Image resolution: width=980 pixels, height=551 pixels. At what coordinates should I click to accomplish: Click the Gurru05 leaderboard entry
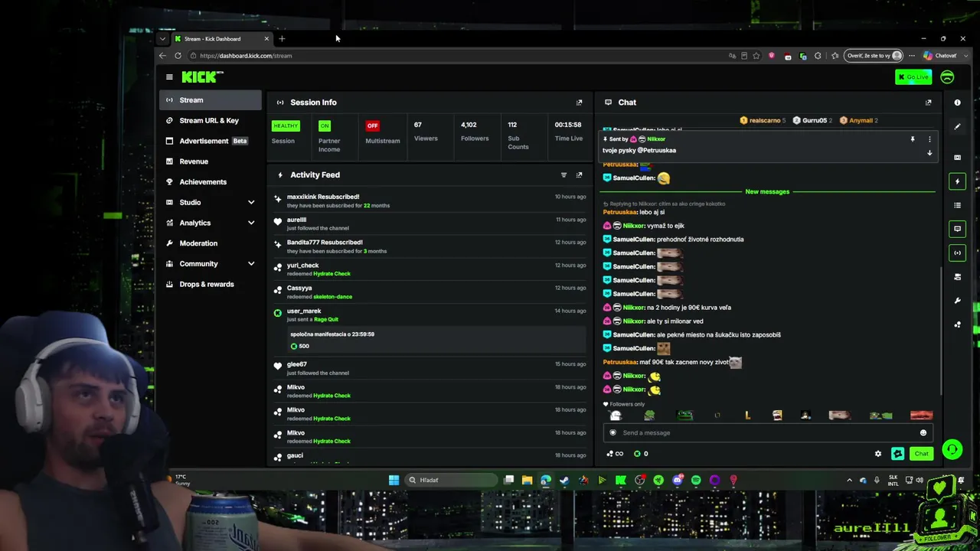[814, 120]
